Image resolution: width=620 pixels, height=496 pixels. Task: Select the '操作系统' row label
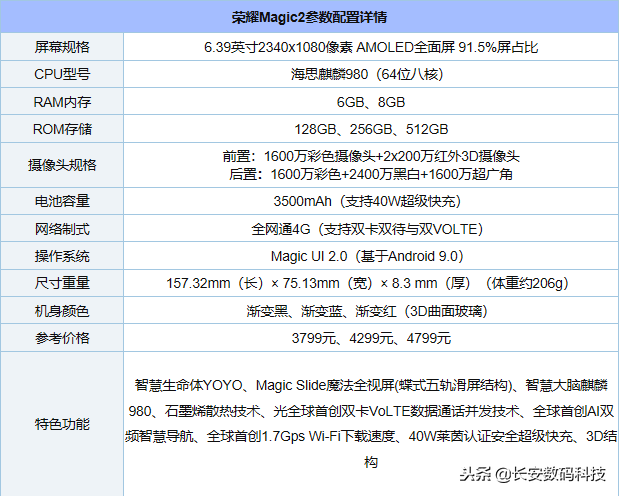pos(62,256)
